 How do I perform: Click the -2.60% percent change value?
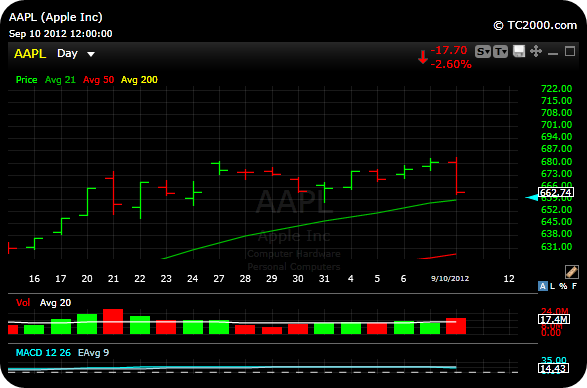[451, 64]
